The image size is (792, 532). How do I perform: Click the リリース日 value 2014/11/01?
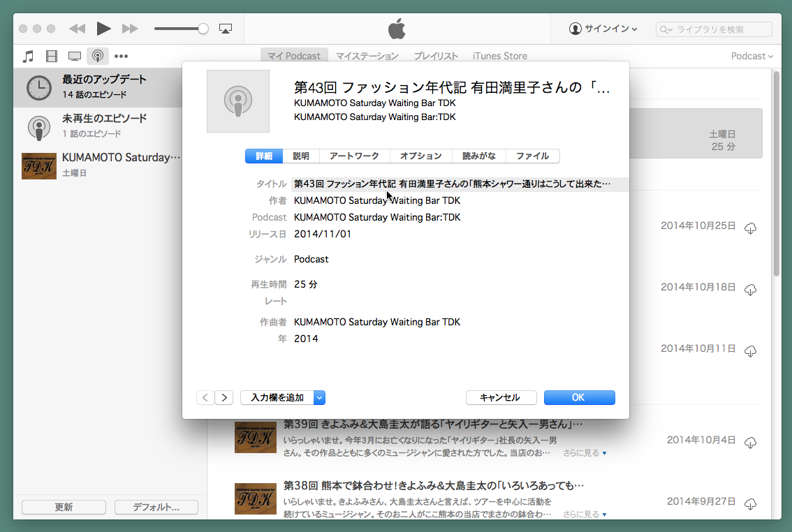point(322,234)
